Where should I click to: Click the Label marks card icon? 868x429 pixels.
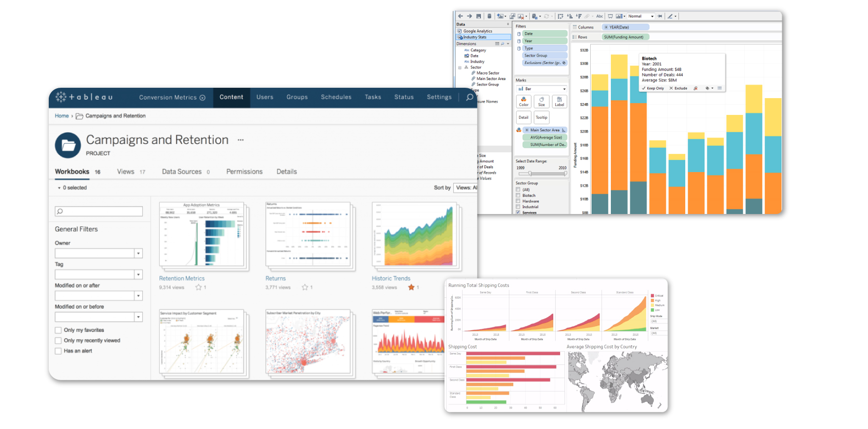click(x=559, y=102)
